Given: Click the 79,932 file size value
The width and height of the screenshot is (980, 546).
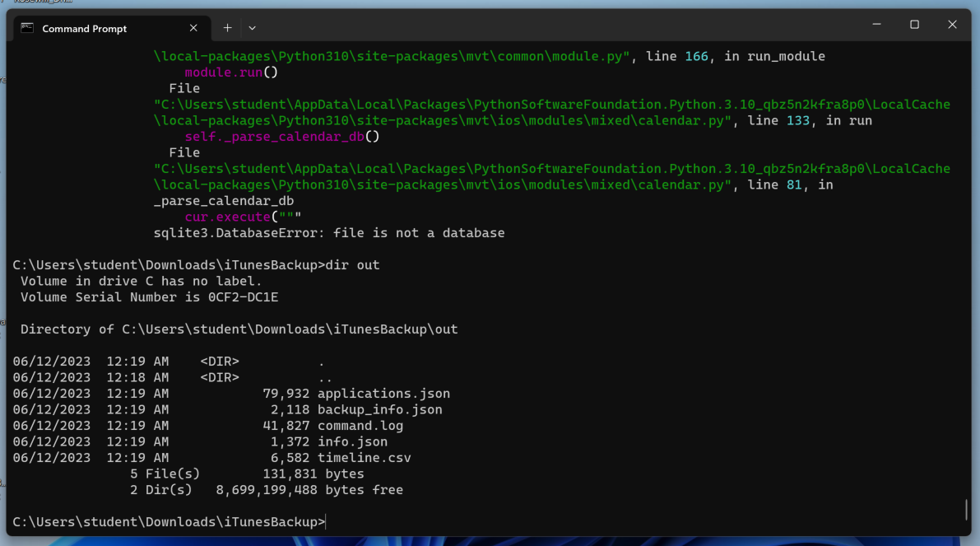Looking at the screenshot, I should pyautogui.click(x=286, y=394).
